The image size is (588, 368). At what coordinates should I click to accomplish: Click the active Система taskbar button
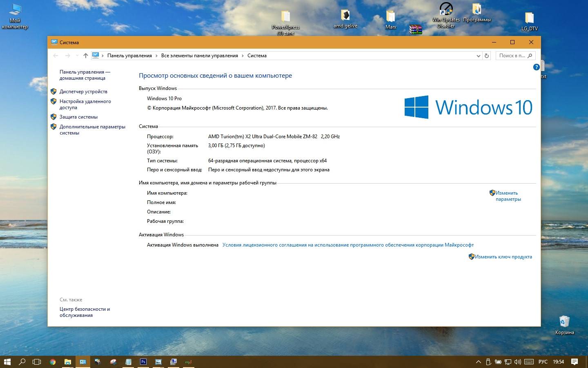coord(83,361)
